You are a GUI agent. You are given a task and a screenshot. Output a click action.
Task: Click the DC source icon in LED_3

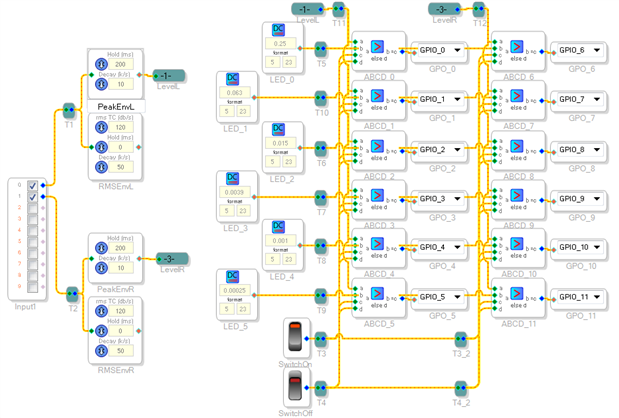(233, 178)
